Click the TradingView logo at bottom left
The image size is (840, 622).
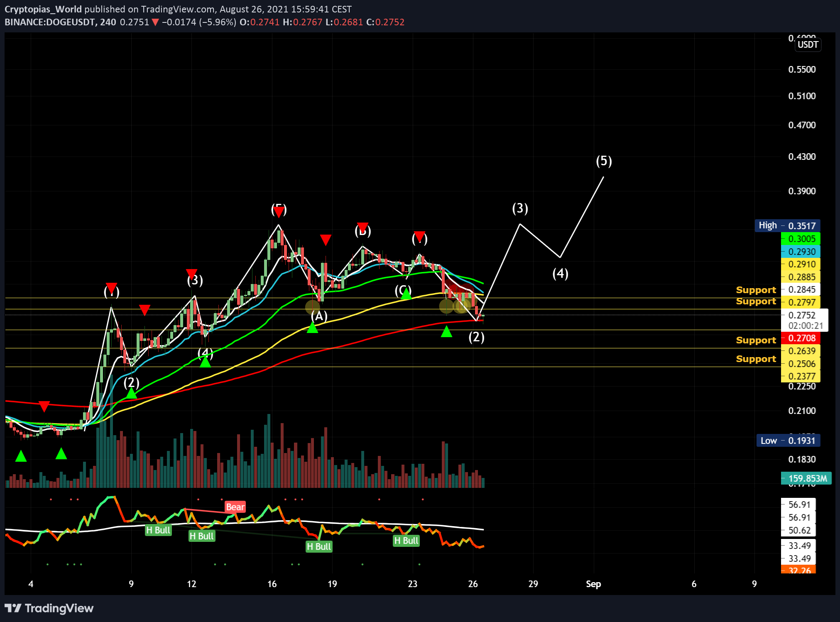coord(49,608)
